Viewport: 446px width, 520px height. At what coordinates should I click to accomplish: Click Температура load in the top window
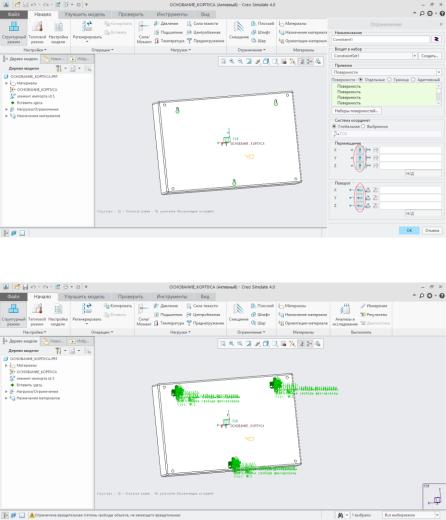(x=169, y=41)
